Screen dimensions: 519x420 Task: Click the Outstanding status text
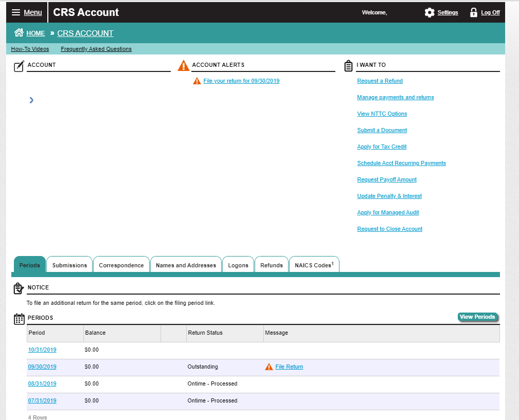(x=203, y=367)
